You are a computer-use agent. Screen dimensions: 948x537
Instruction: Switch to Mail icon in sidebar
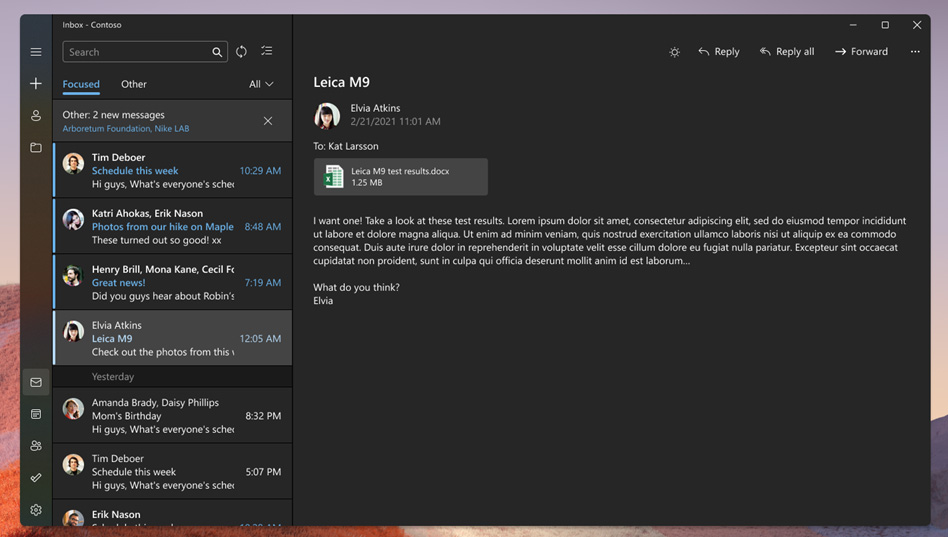(36, 382)
